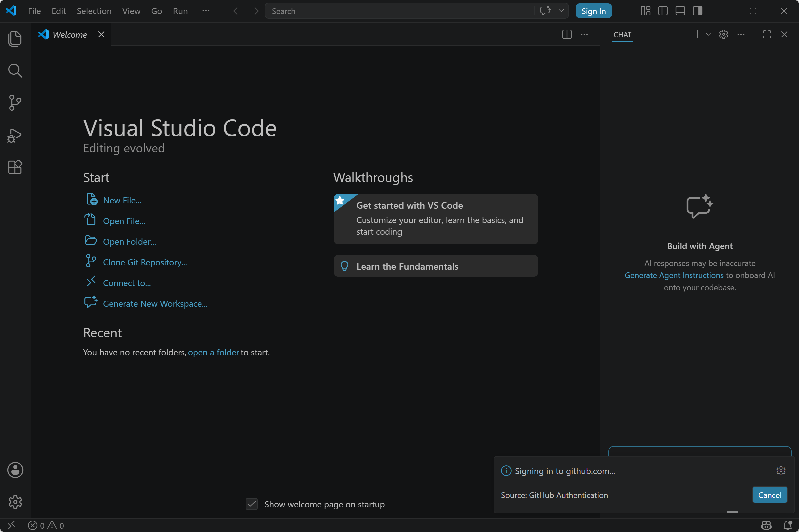Open the Go menu
The height and width of the screenshot is (532, 799).
point(156,11)
